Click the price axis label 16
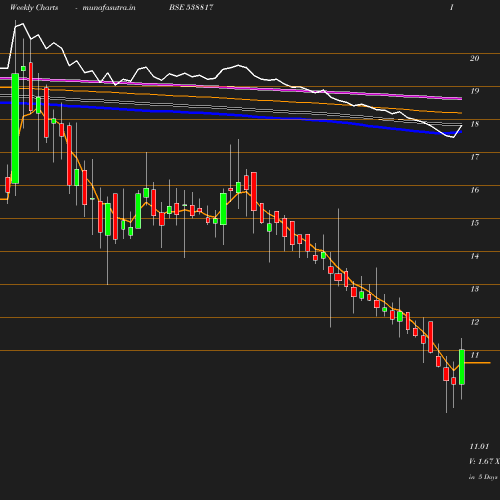 [475, 190]
